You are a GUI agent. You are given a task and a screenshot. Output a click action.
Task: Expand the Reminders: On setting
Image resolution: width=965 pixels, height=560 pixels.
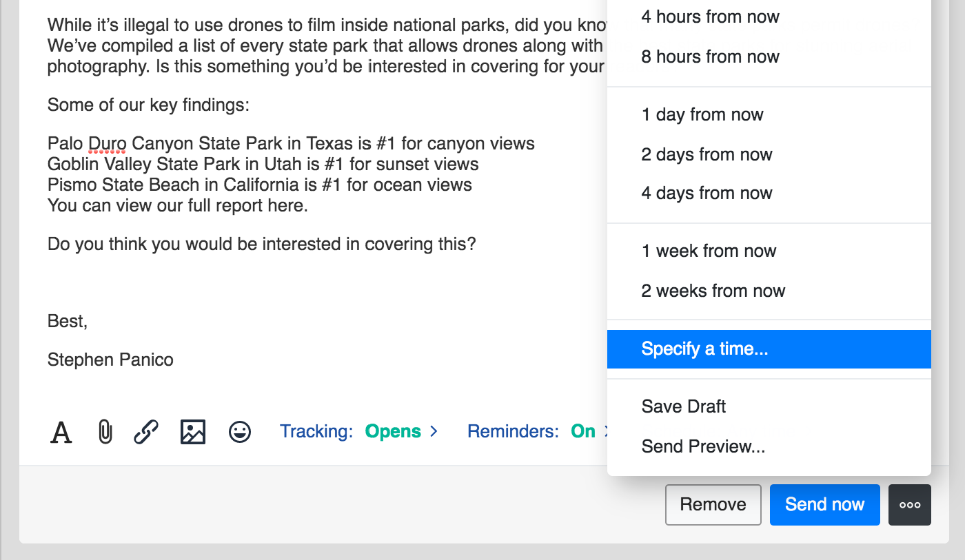pyautogui.click(x=538, y=432)
